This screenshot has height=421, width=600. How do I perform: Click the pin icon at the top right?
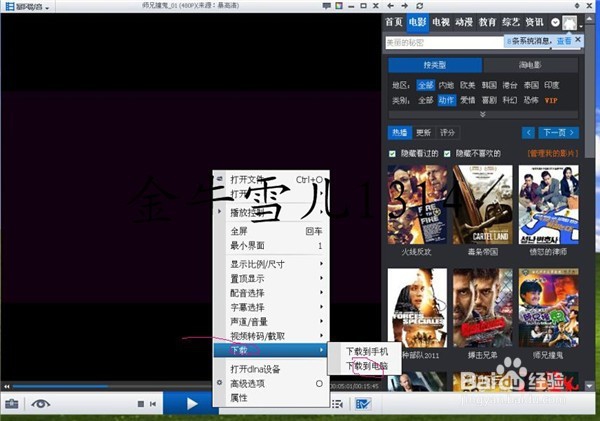coord(577,6)
